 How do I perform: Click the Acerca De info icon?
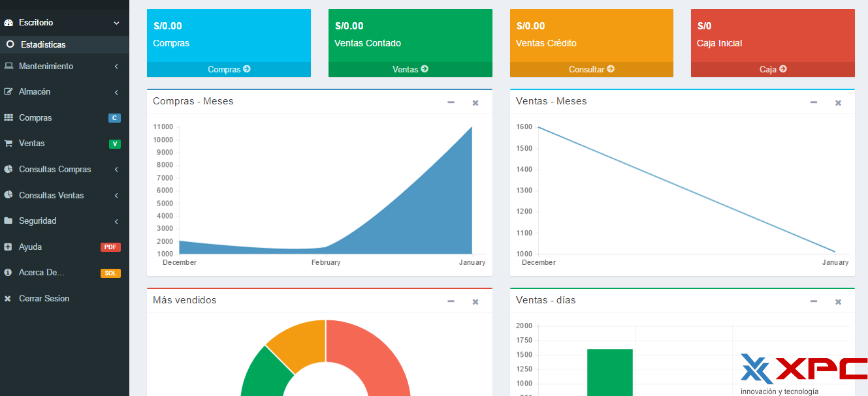(x=8, y=273)
